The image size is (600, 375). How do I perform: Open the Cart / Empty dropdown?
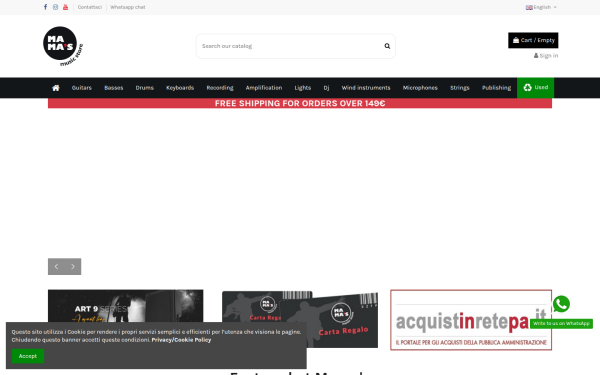[533, 40]
